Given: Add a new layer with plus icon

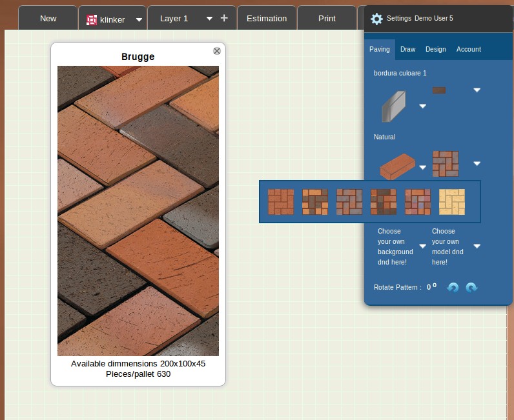Looking at the screenshot, I should [x=224, y=18].
